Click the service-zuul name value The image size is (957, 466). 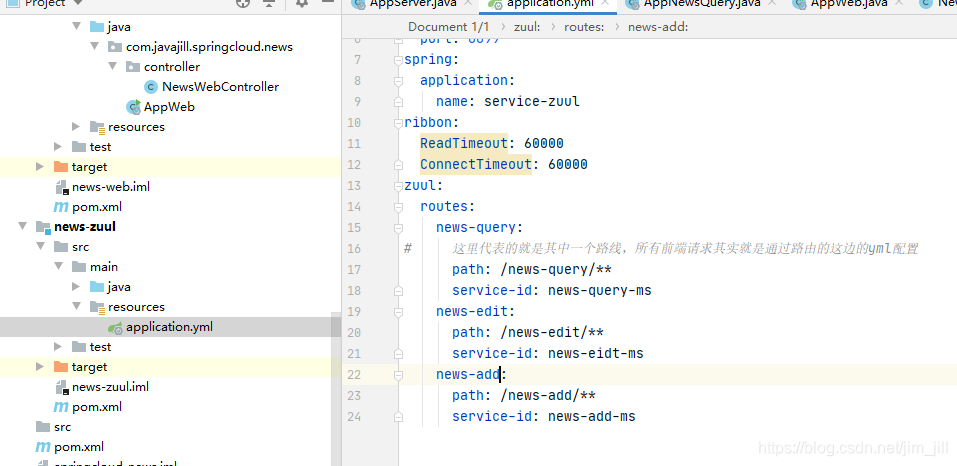[532, 101]
